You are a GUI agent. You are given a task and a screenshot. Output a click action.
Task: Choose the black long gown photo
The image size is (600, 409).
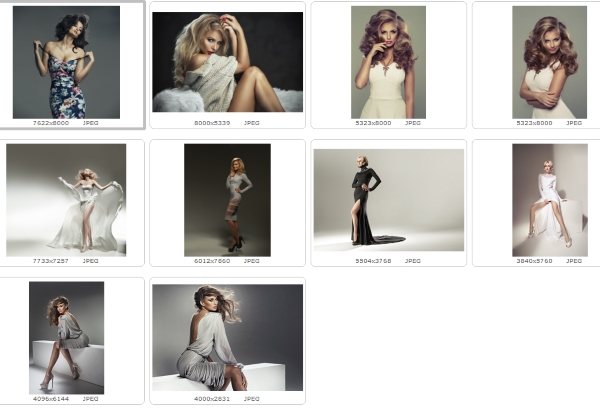click(388, 200)
